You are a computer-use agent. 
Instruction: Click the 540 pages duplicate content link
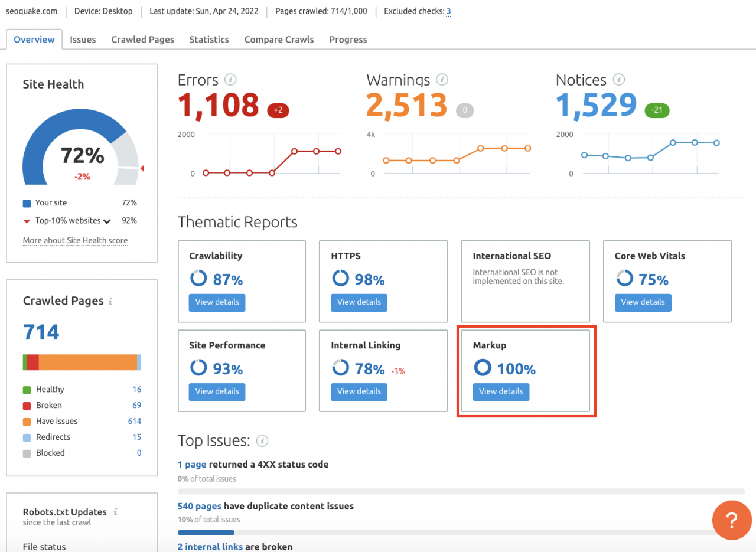click(200, 506)
